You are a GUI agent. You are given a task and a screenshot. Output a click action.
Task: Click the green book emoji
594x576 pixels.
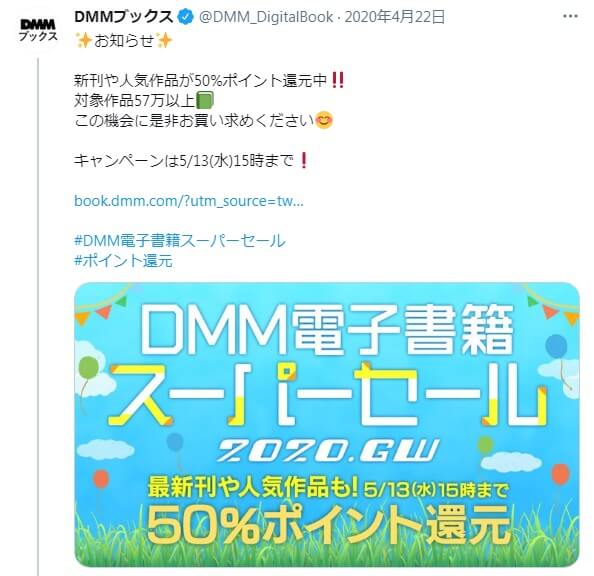(206, 100)
